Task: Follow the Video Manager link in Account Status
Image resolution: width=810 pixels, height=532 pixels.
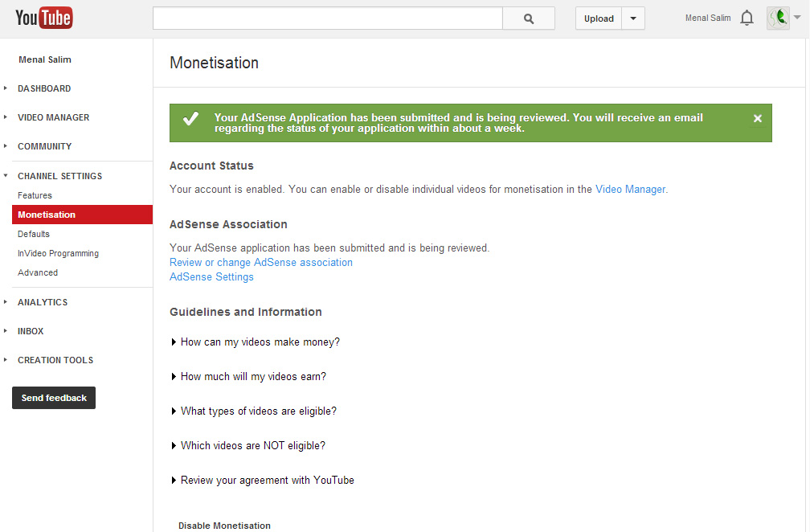Action: tap(630, 189)
